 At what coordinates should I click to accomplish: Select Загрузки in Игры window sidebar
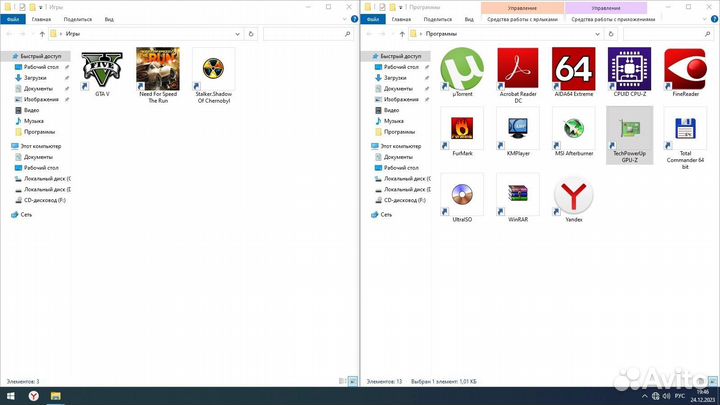(x=35, y=78)
